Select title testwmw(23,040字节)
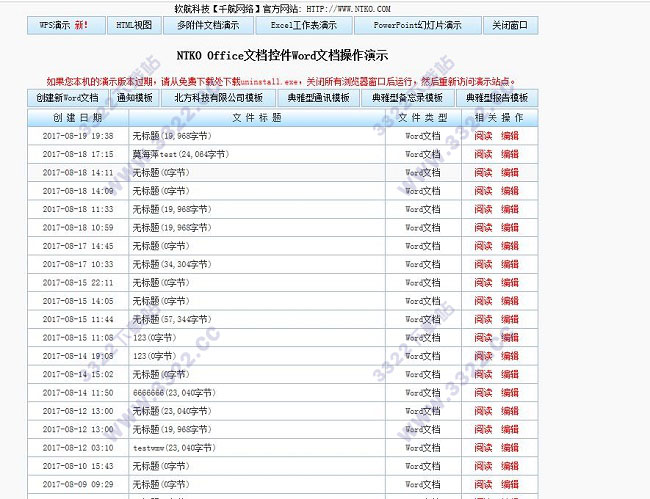 (174, 448)
